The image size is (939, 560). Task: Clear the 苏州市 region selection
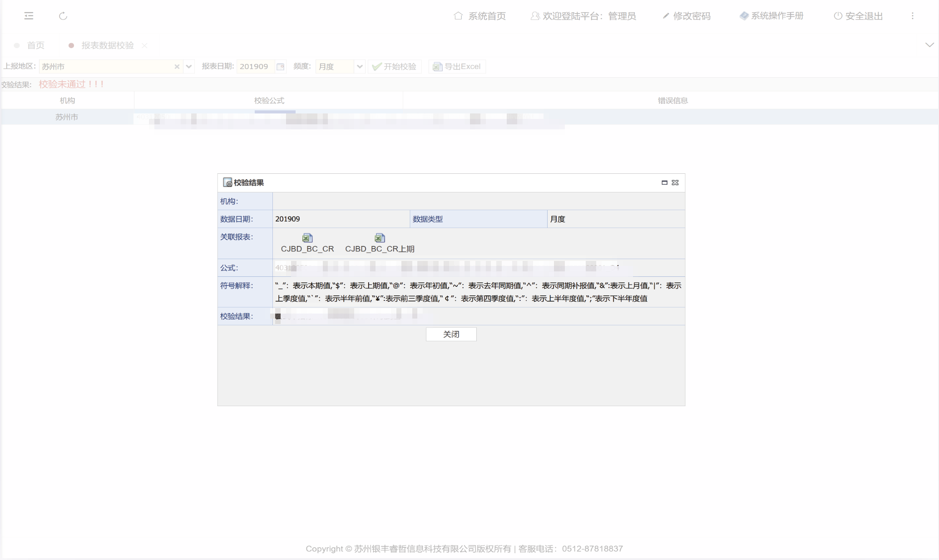pyautogui.click(x=177, y=67)
